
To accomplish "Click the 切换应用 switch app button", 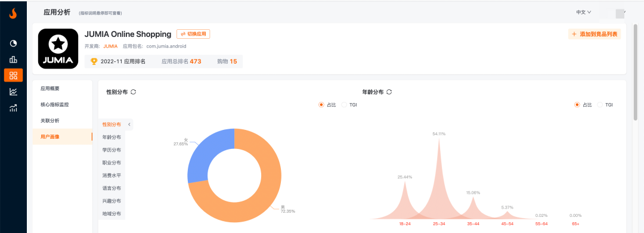I will 193,34.
